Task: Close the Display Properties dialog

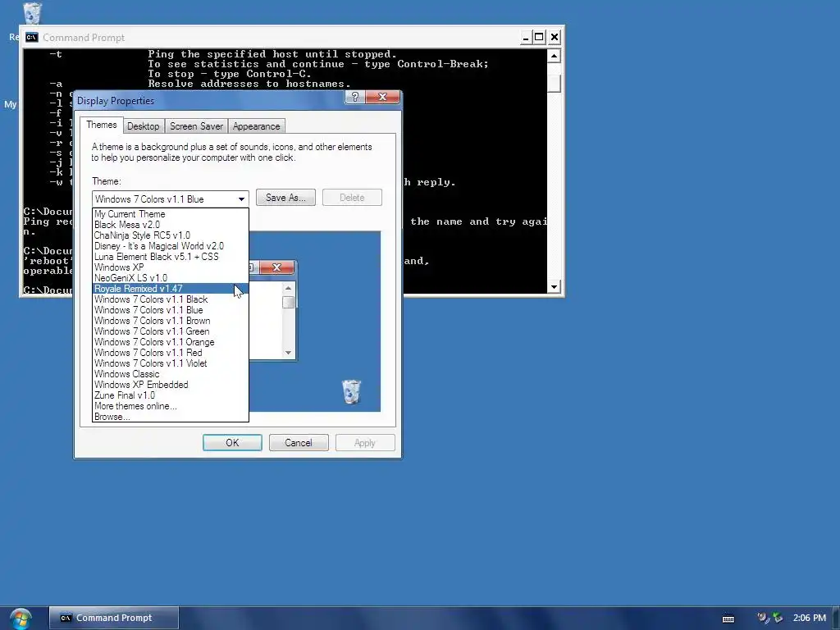Action: (382, 97)
